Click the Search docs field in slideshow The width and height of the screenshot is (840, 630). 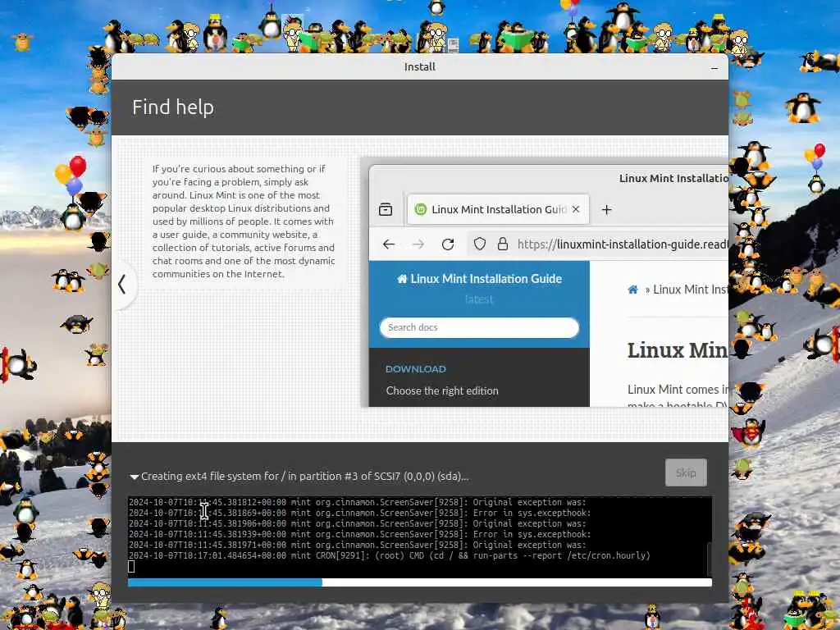[479, 327]
